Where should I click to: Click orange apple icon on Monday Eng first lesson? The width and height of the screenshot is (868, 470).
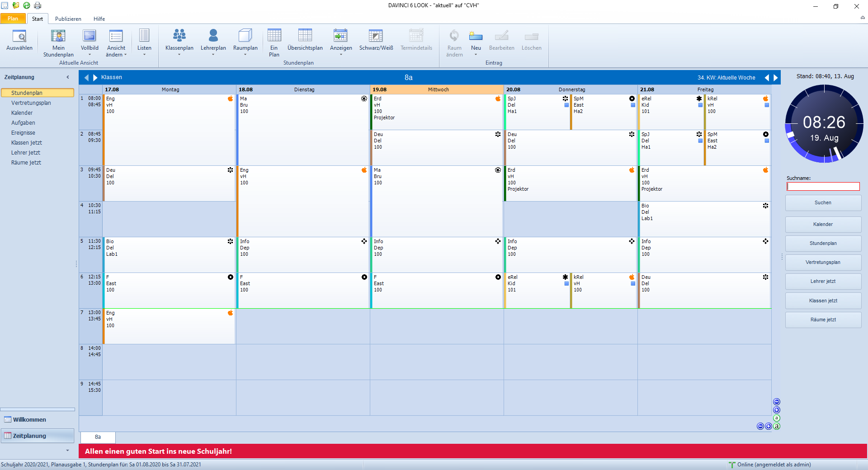tap(231, 99)
